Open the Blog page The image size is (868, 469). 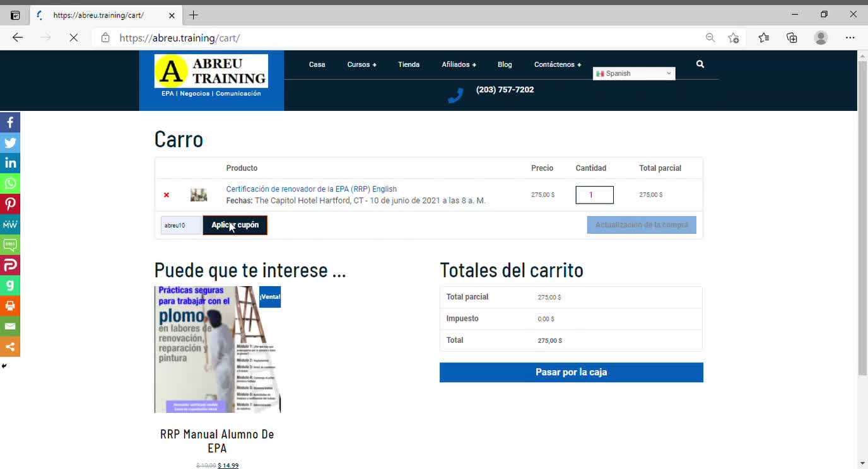pos(505,64)
